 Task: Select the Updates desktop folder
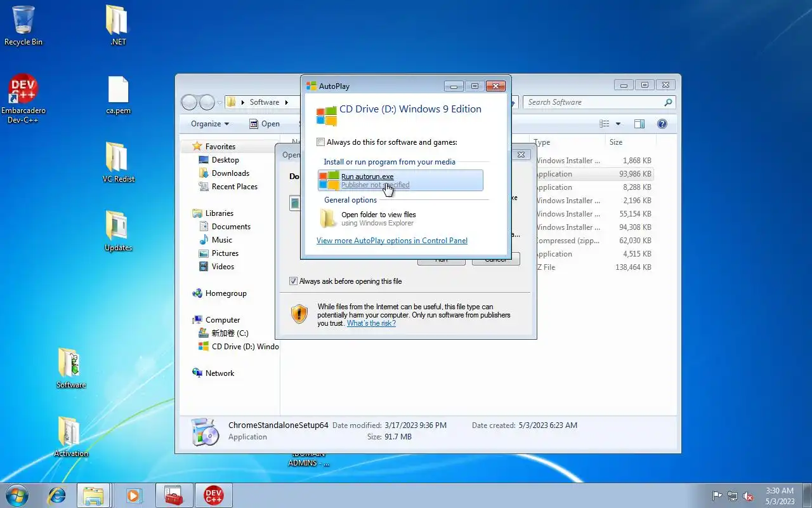[118, 231]
